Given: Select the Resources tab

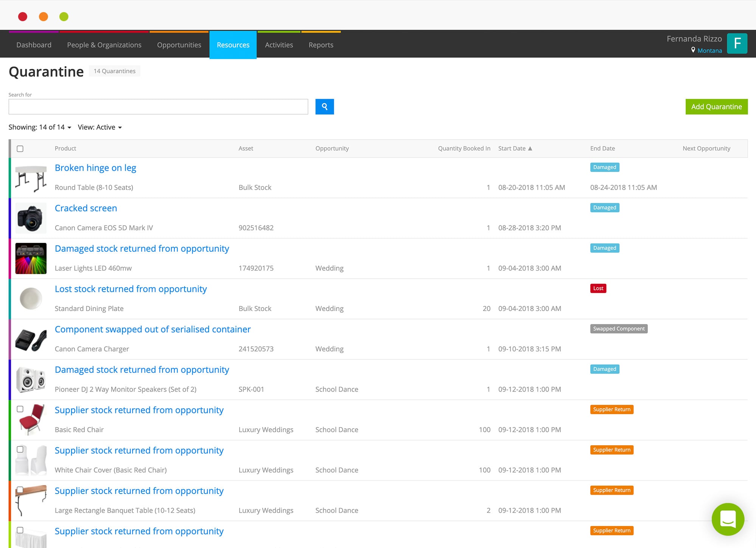Looking at the screenshot, I should pyautogui.click(x=233, y=45).
